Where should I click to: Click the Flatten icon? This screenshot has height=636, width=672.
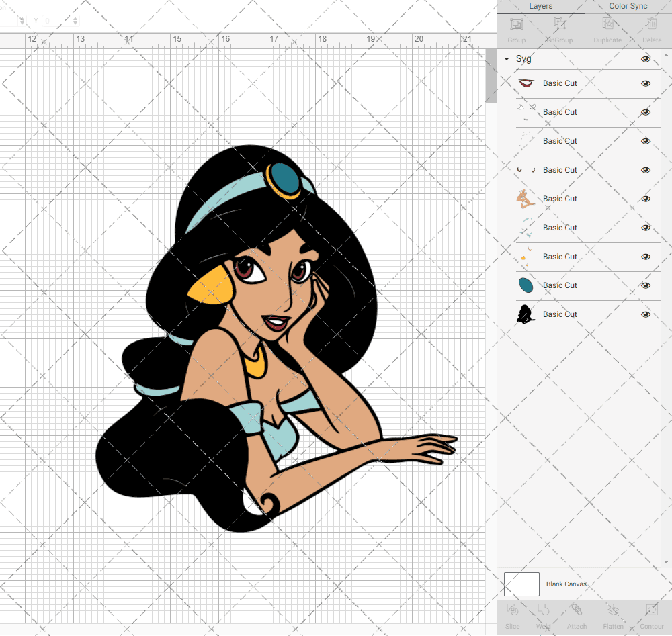(x=614, y=610)
